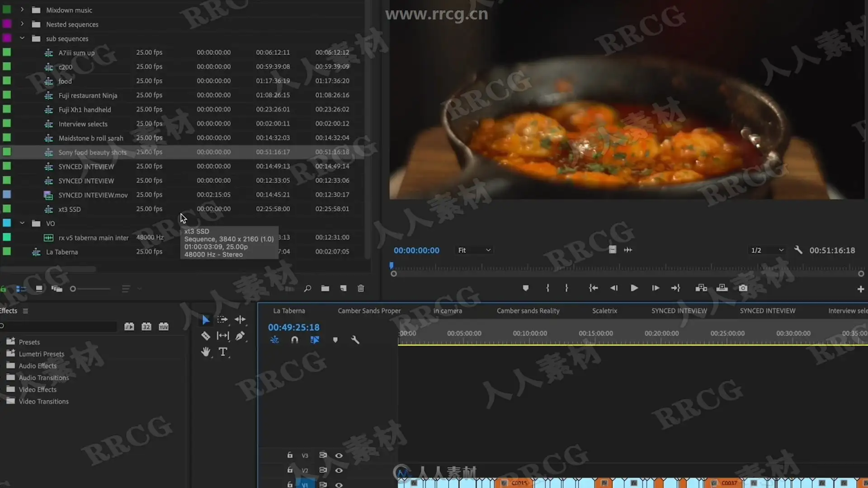Select the Razor tool
Image resolution: width=868 pixels, height=488 pixels.
(x=205, y=336)
